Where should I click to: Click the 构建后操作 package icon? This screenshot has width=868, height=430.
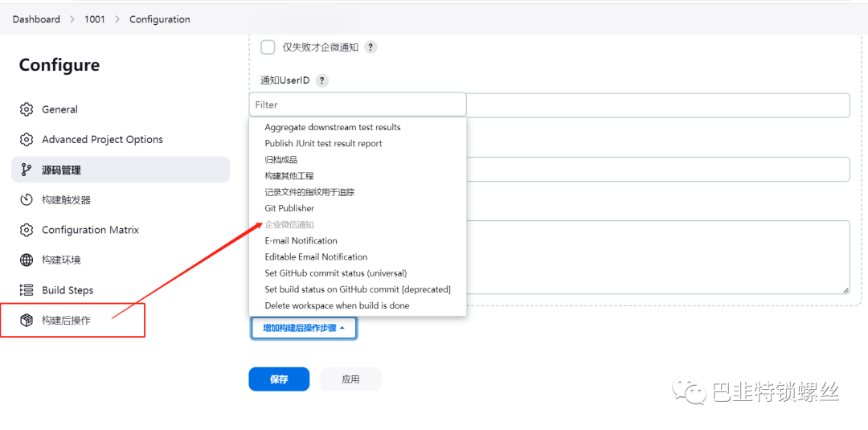27,321
